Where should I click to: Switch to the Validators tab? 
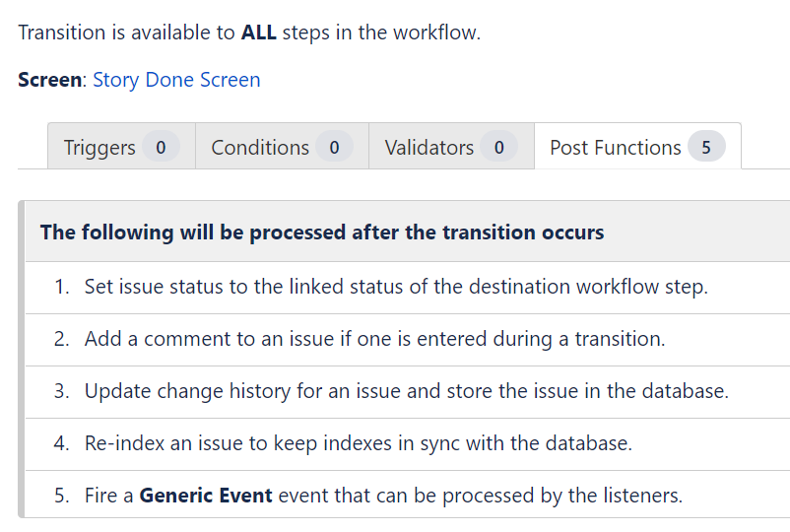pos(451,147)
